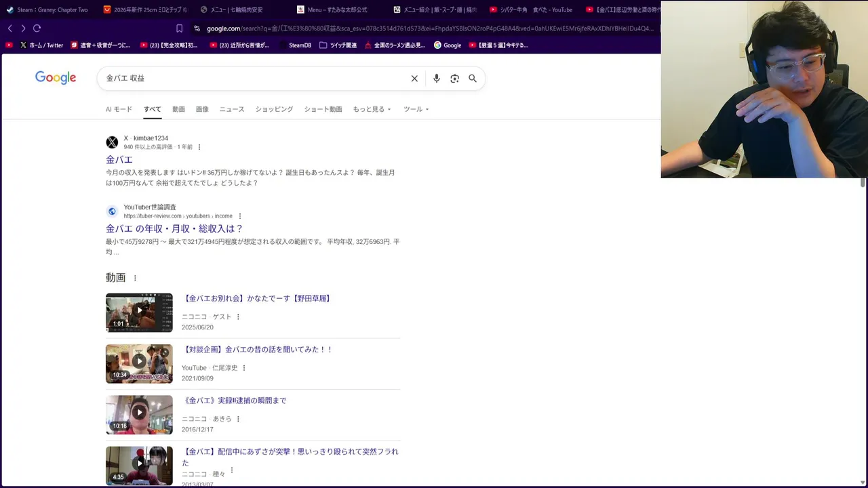868x488 pixels.
Task: Select the ショート動画 results tab
Action: [323, 109]
